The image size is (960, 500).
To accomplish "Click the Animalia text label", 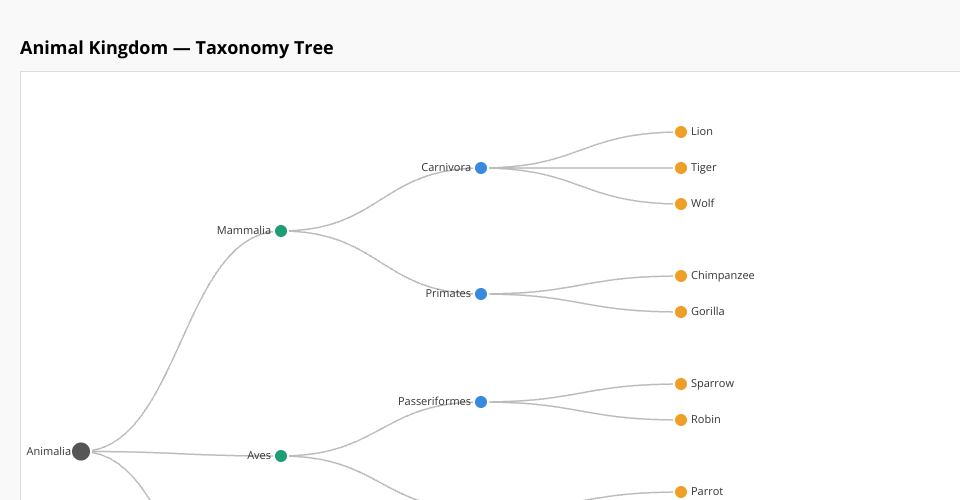I will tap(48, 451).
